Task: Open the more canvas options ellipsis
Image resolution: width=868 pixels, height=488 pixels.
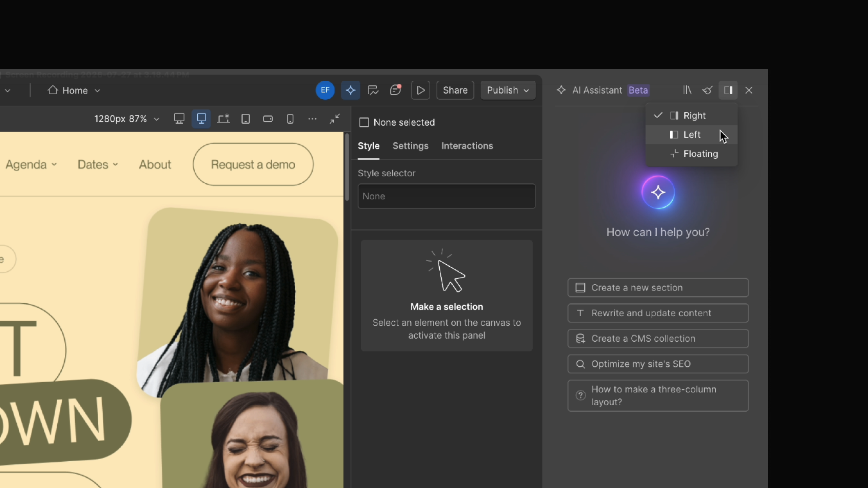Action: click(312, 119)
